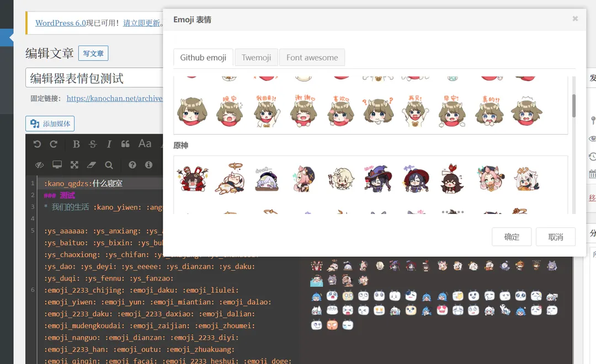Click the :emoji_nanguo: code text

coord(72,338)
